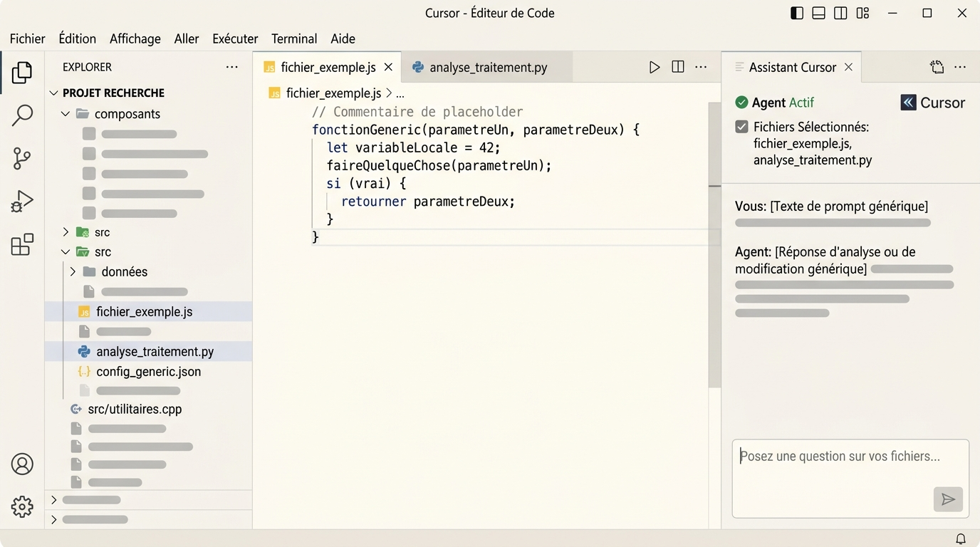
Task: Open editor More Actions ellipsis
Action: click(701, 67)
